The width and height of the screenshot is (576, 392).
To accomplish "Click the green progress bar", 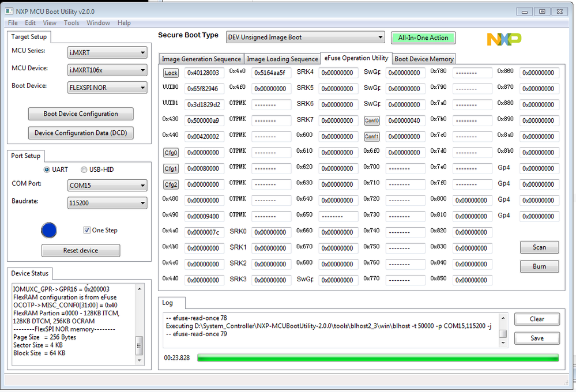I will pos(378,357).
